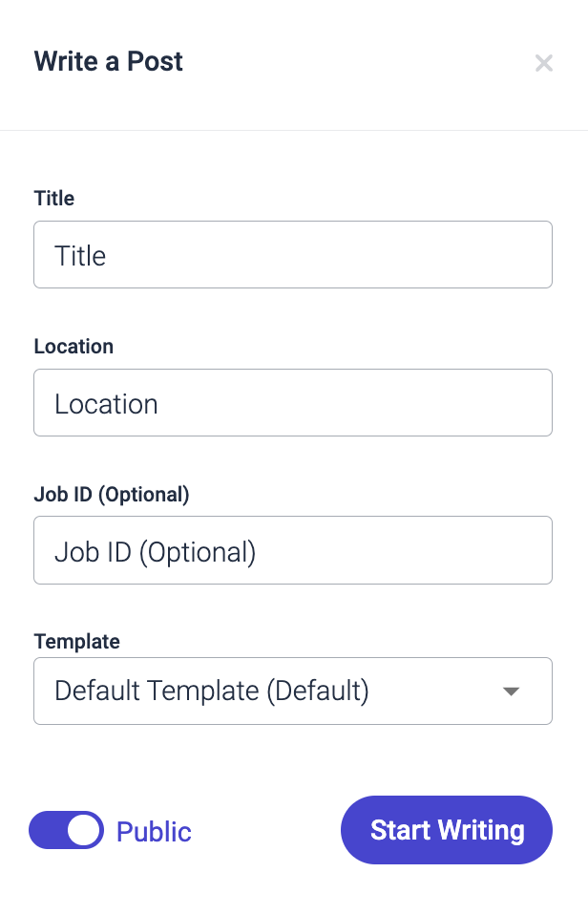Click Start Writing to begin the post
The image size is (588, 915).
pos(446,830)
